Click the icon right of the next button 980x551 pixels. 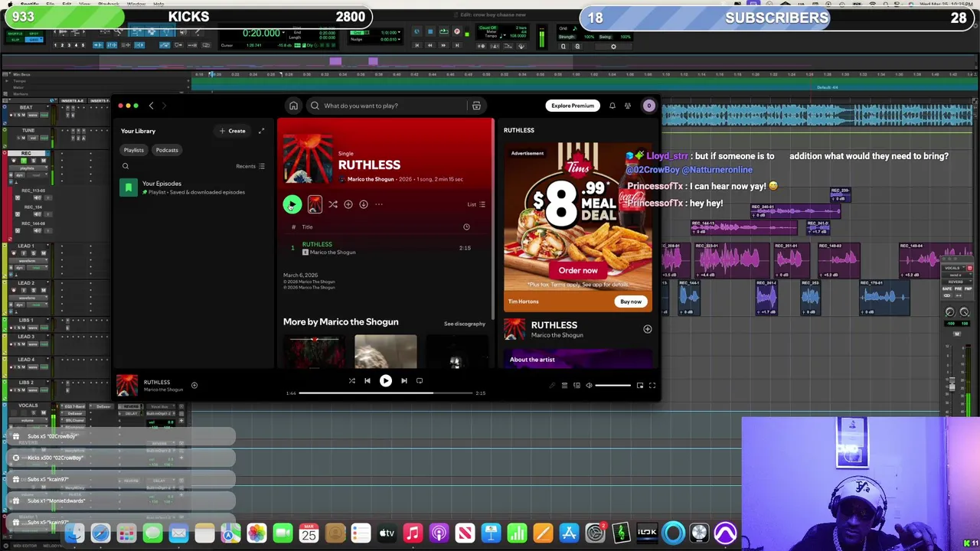tap(419, 380)
